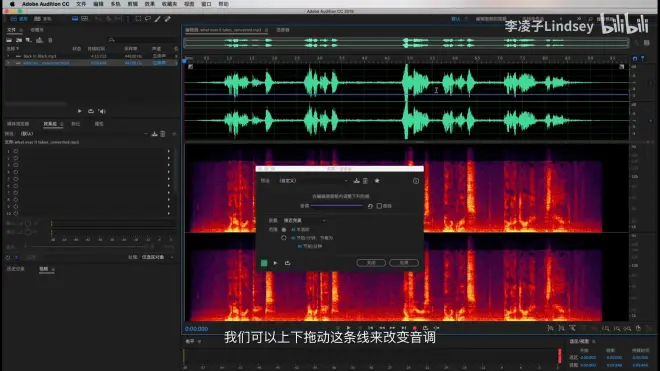660x371 pixels.
Task: Click the red record button in the transport
Action: pos(415,328)
